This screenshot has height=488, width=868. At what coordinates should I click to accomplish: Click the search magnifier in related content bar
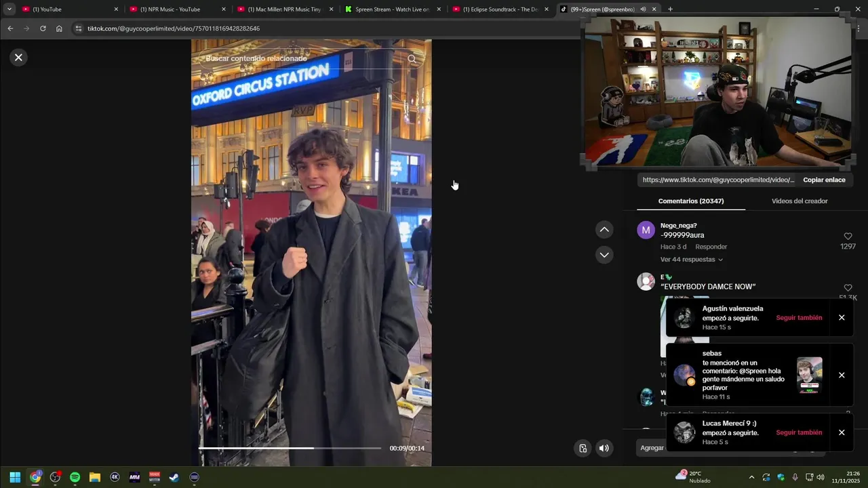point(412,59)
